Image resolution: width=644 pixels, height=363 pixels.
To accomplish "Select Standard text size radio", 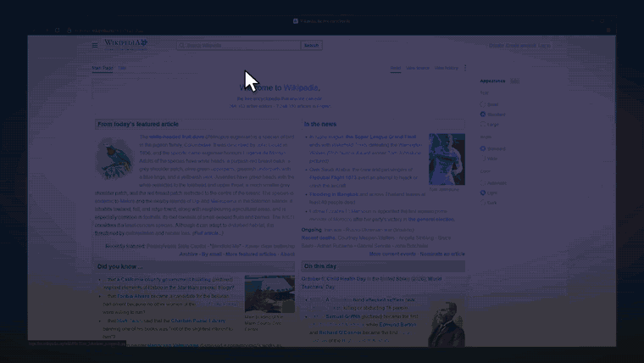I will 483,114.
